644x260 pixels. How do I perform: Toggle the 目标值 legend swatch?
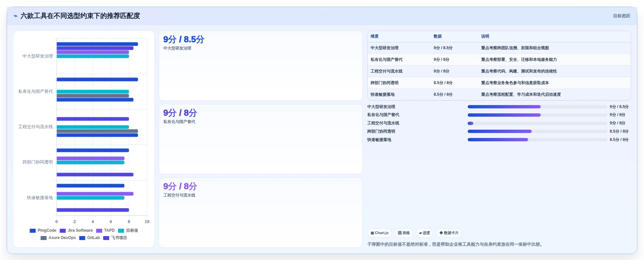[121, 230]
